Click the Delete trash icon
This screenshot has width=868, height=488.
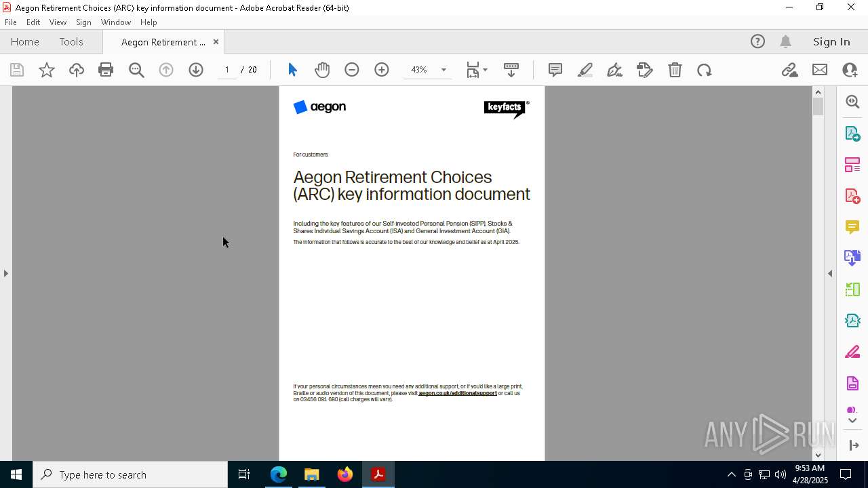click(675, 70)
